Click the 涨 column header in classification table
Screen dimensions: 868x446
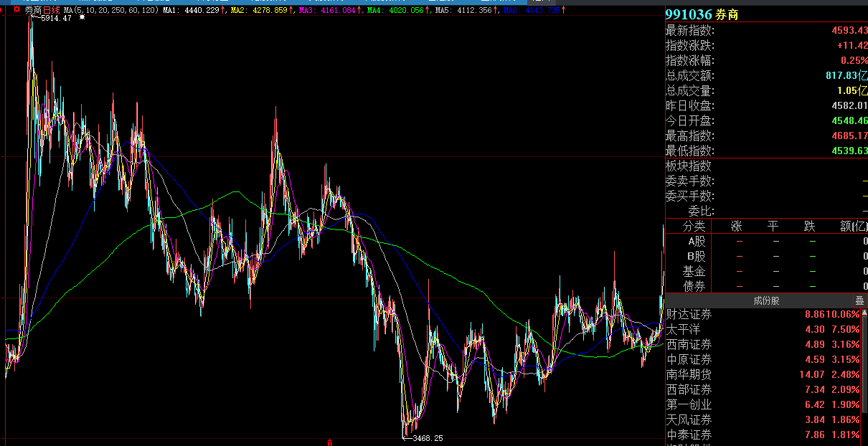coord(736,227)
